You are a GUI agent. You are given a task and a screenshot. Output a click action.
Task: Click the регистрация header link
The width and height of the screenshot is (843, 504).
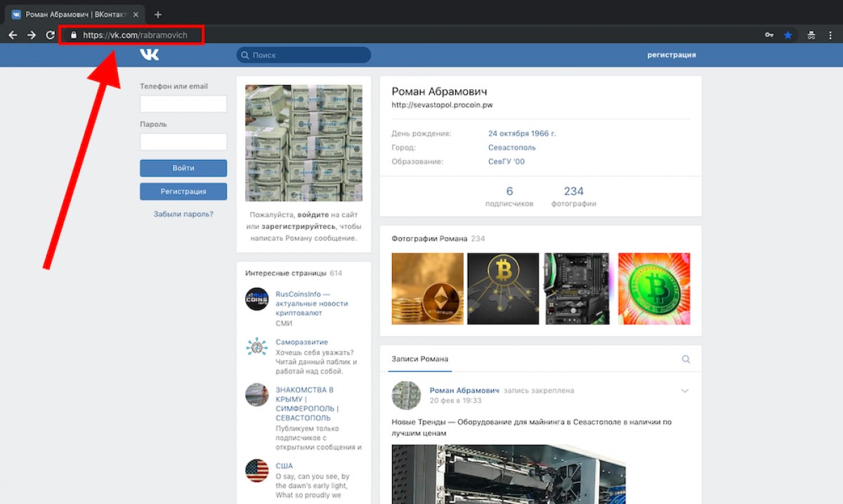(x=672, y=55)
